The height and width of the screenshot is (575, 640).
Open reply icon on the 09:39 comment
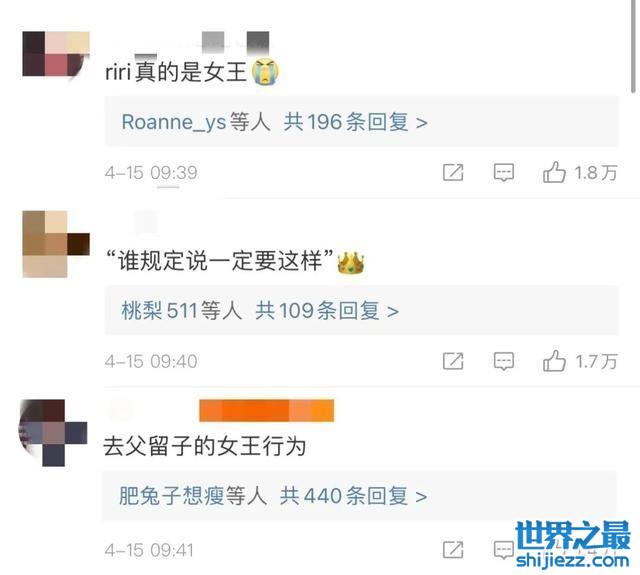point(504,173)
